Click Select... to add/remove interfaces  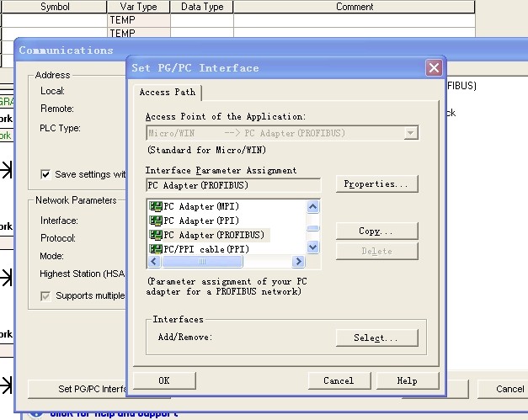376,338
